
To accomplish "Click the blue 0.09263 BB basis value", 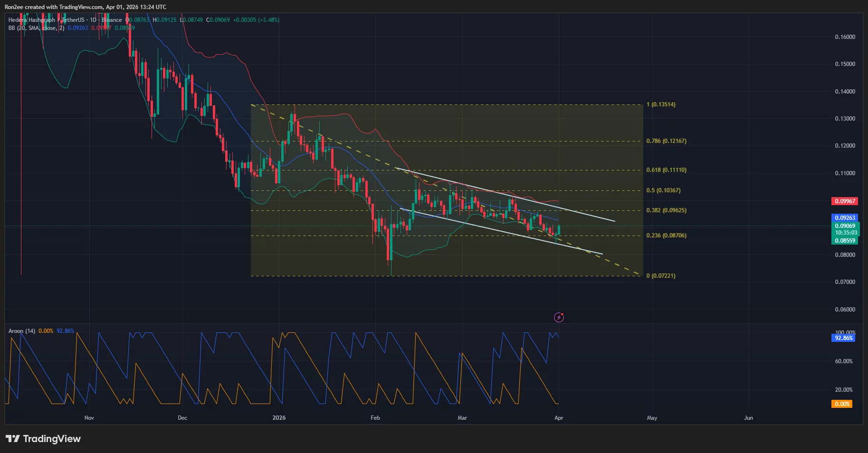I will (x=77, y=28).
